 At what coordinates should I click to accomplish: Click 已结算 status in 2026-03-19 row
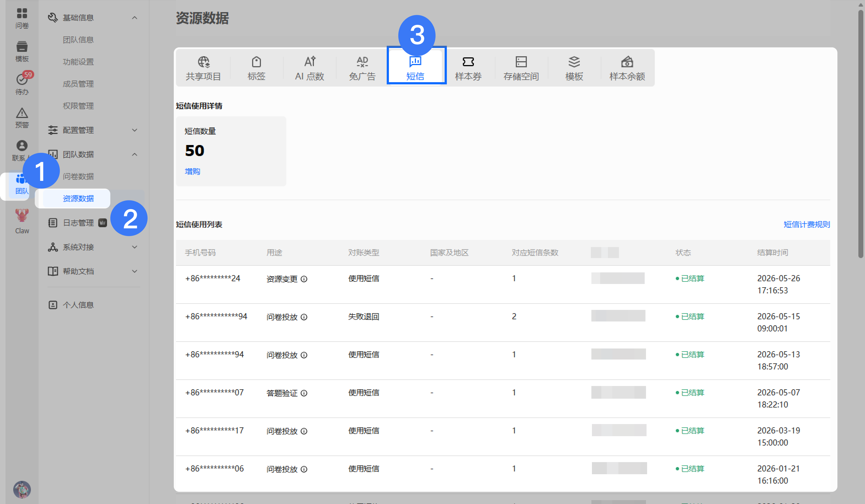point(690,431)
